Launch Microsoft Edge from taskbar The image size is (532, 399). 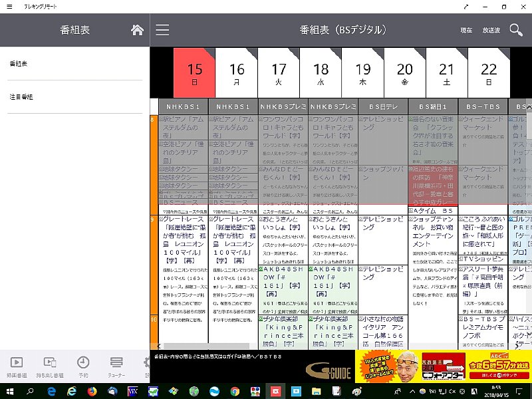[52, 391]
